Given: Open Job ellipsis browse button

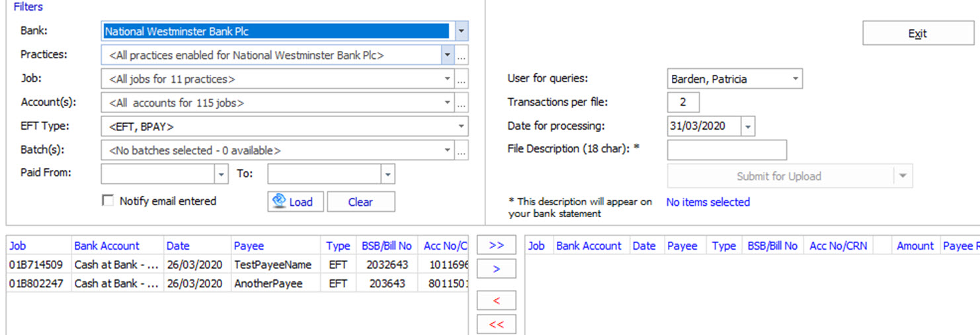Looking at the screenshot, I should pos(462,79).
